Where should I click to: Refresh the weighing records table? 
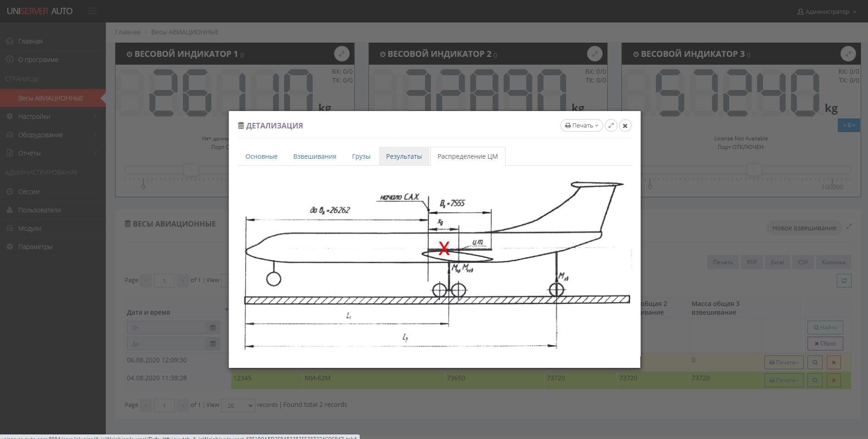[x=844, y=280]
